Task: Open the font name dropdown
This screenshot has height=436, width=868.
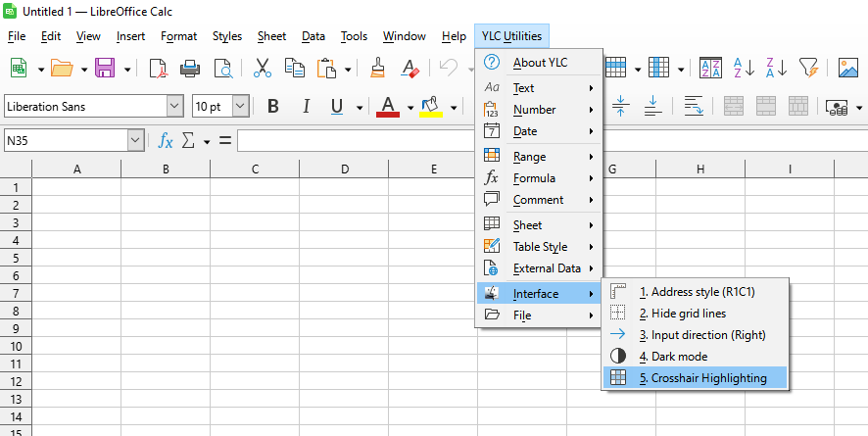Action: pos(174,106)
